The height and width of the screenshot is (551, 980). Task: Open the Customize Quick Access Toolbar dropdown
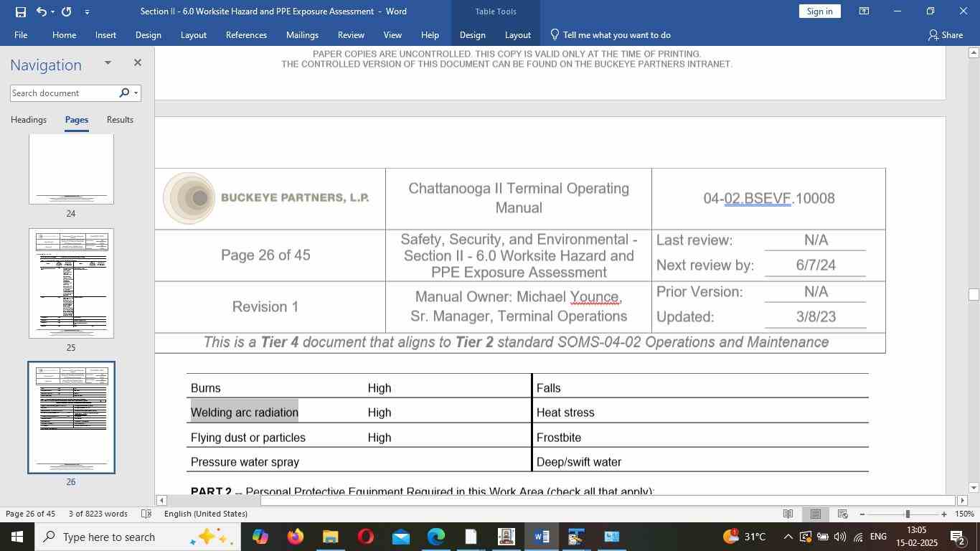point(87,11)
